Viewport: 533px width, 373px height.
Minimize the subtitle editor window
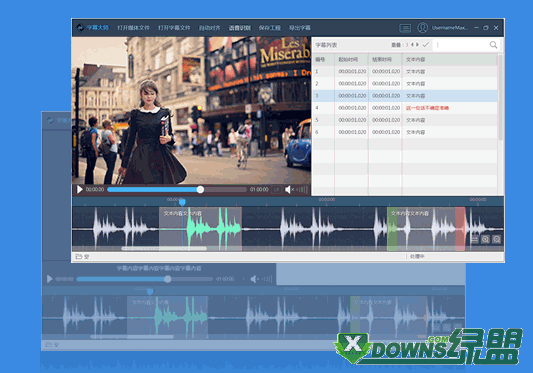(x=476, y=28)
